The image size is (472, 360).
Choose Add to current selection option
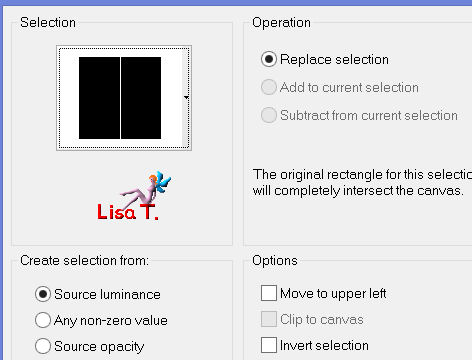(x=269, y=87)
